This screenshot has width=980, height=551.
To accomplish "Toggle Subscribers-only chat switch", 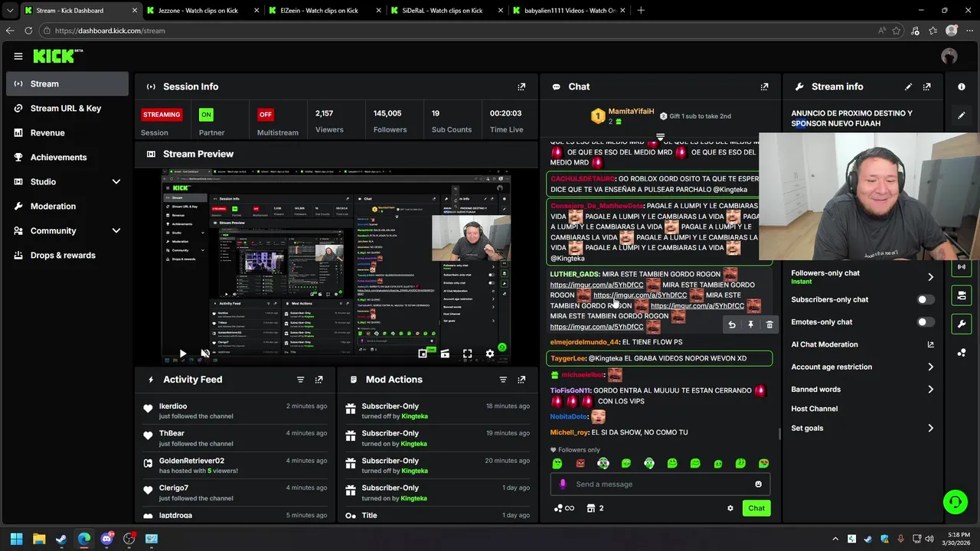I will pos(926,300).
